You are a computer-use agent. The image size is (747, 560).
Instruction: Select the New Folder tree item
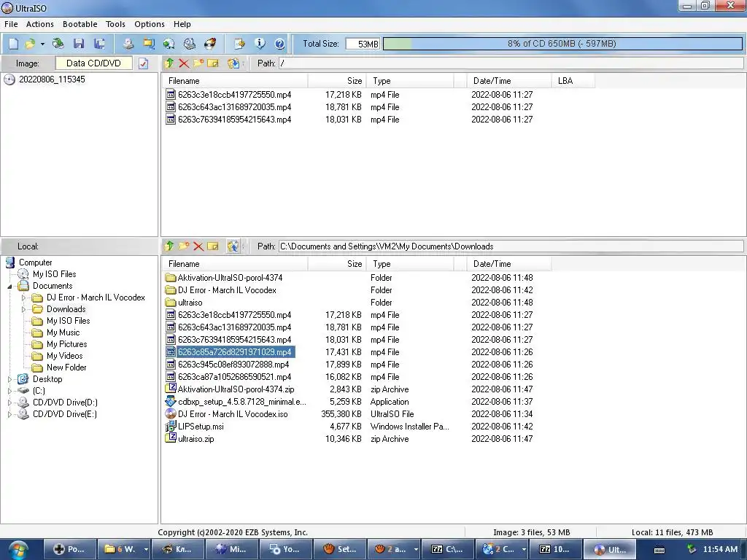pos(66,367)
